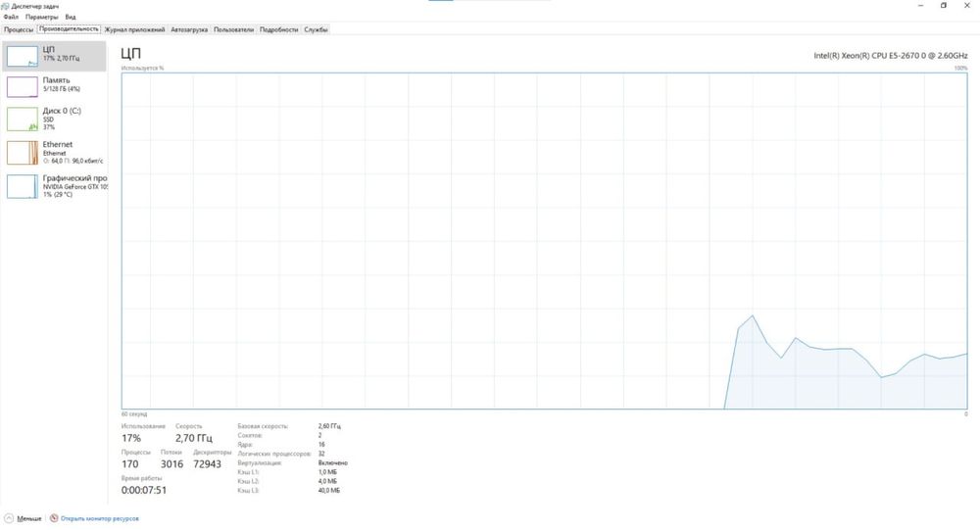Click the Ethernet mini graph thumbnail
The image size is (980, 530).
[x=23, y=153]
